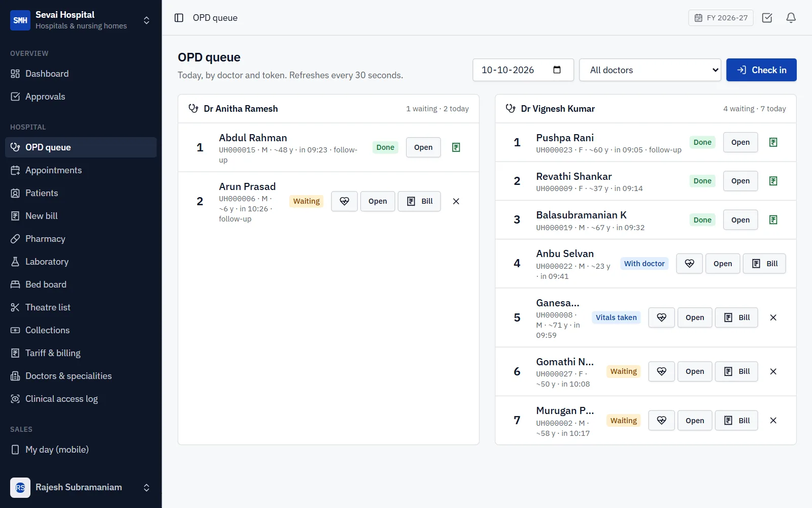Open Pharmacy in the sidebar
Image resolution: width=812 pixels, height=508 pixels.
pos(81,239)
